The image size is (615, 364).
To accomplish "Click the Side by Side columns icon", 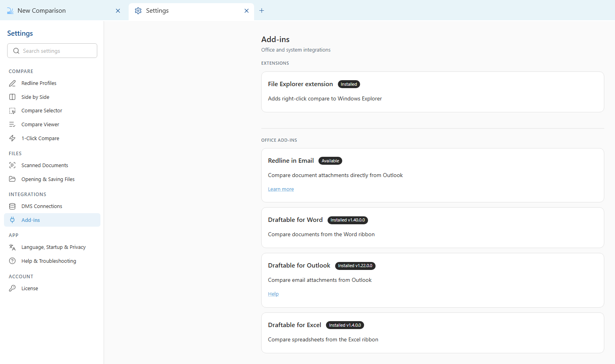I will pyautogui.click(x=12, y=97).
